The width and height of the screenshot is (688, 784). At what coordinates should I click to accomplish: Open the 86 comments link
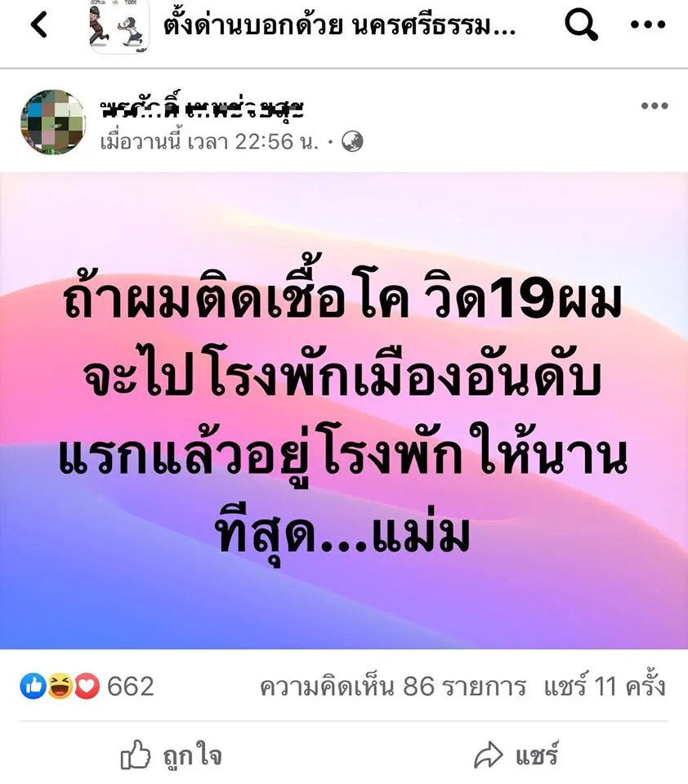tap(393, 687)
